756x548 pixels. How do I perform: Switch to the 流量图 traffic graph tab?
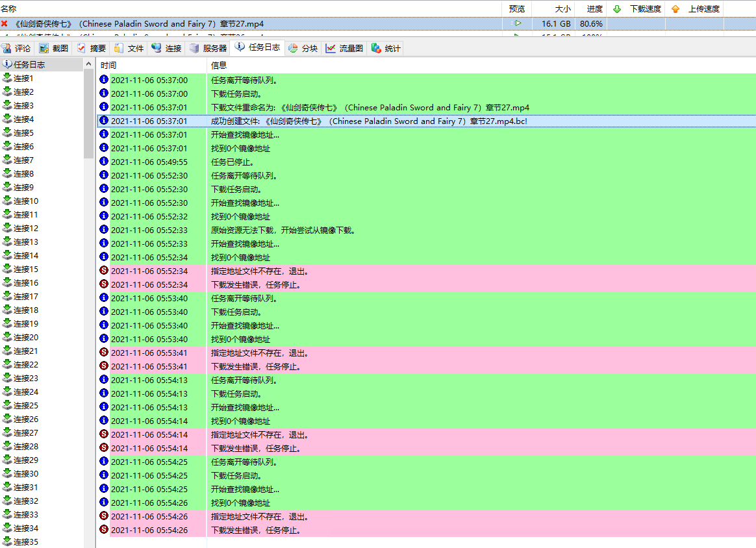pos(344,48)
